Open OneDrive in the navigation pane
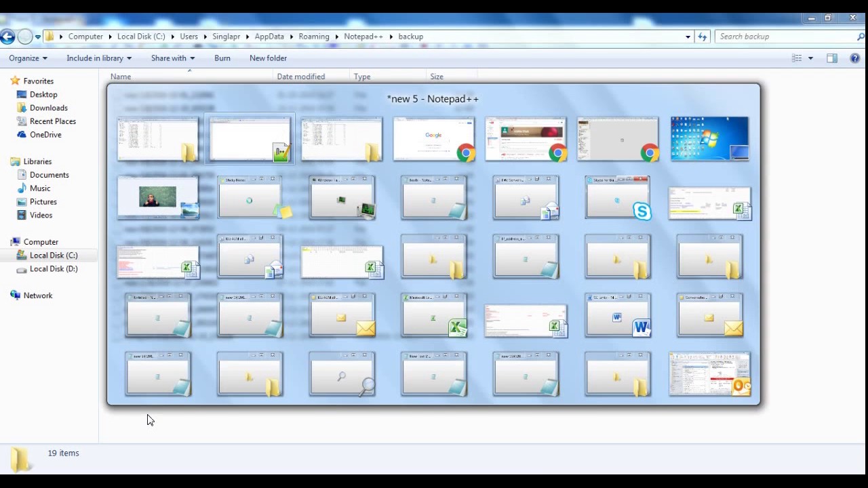The image size is (868, 488). click(45, 135)
